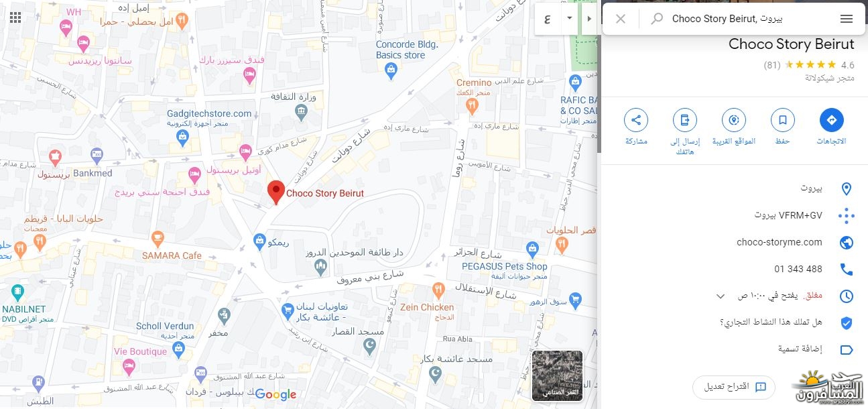The height and width of the screenshot is (409, 868).
Task: Share the place with the share icon
Action: click(x=636, y=121)
